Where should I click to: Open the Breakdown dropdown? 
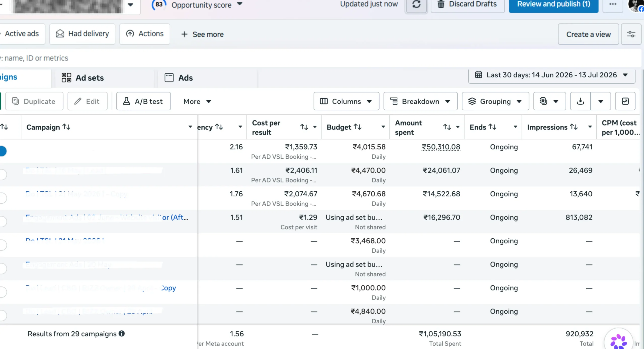[x=420, y=101]
